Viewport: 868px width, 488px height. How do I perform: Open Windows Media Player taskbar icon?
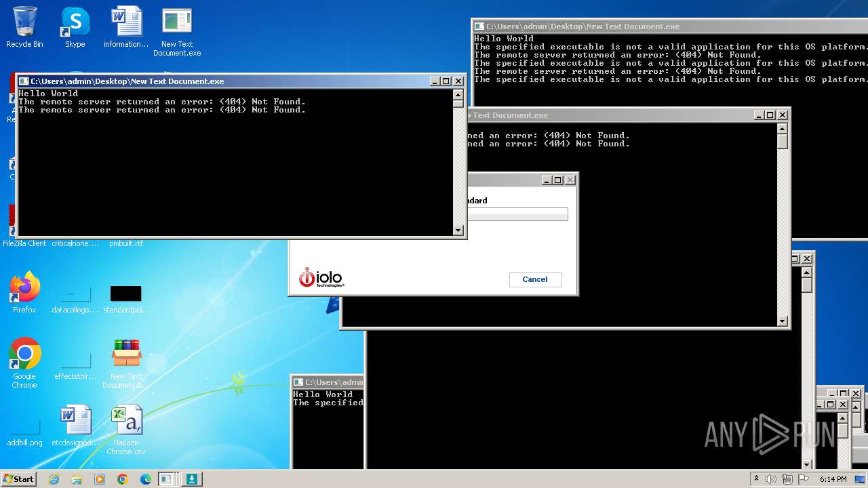100,479
